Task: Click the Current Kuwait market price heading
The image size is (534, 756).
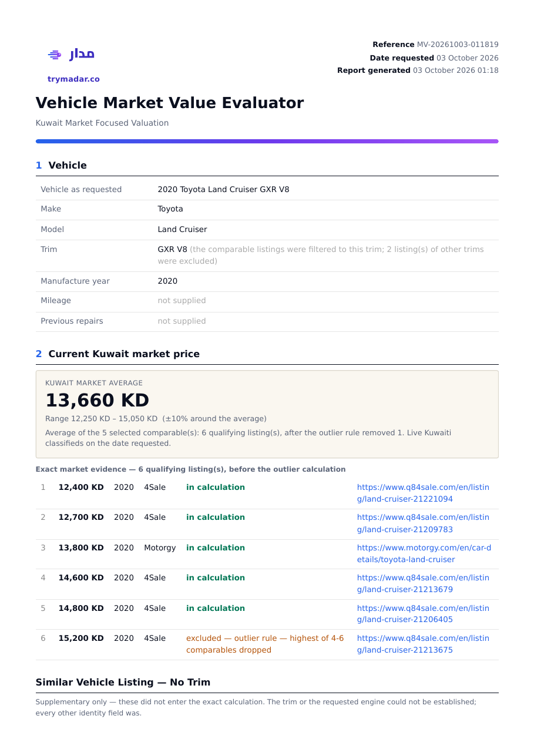Action: click(x=117, y=354)
